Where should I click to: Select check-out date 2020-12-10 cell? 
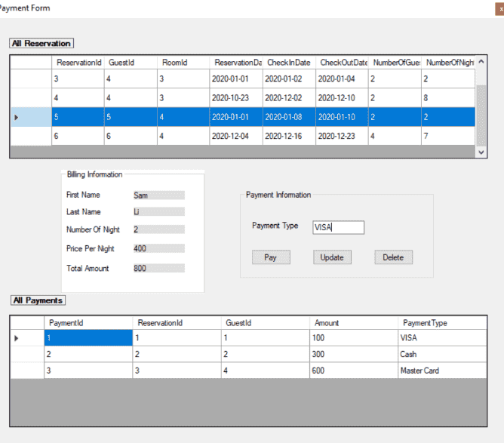coord(342,97)
